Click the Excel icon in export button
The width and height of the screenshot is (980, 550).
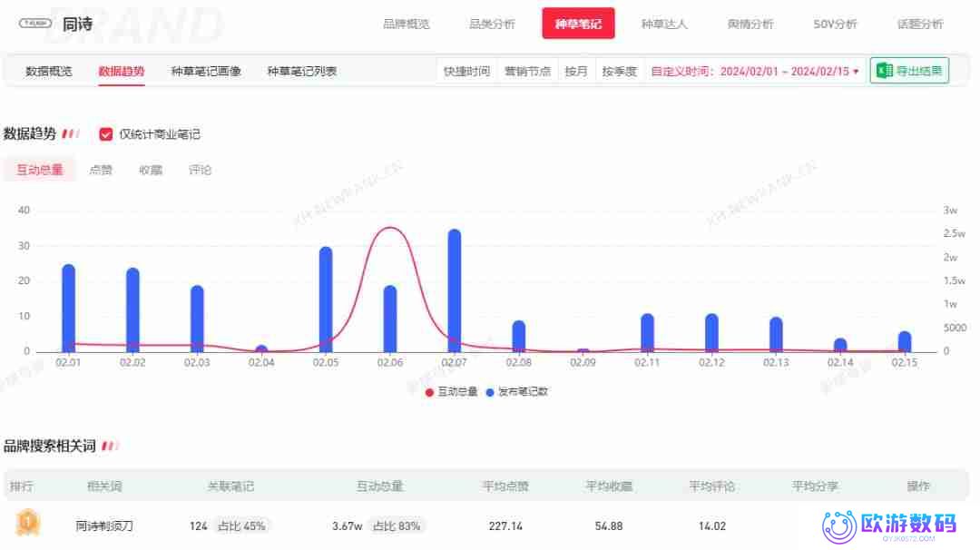[884, 71]
